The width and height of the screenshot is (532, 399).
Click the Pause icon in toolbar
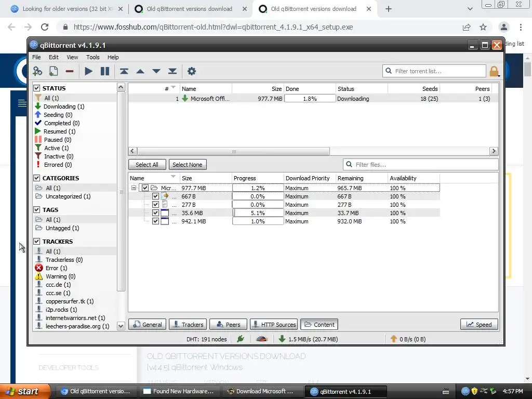tap(105, 71)
